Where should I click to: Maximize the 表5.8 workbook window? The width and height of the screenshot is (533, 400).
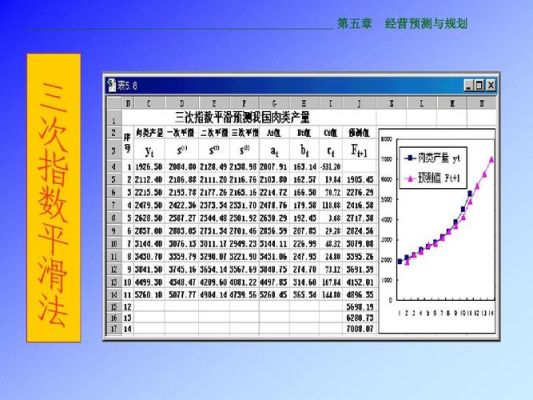(479, 85)
